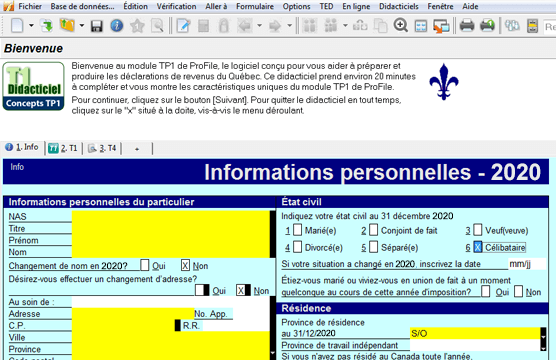This screenshot has height=360, width=556.
Task: Switch to the 1. Info tab
Action: pos(22,148)
